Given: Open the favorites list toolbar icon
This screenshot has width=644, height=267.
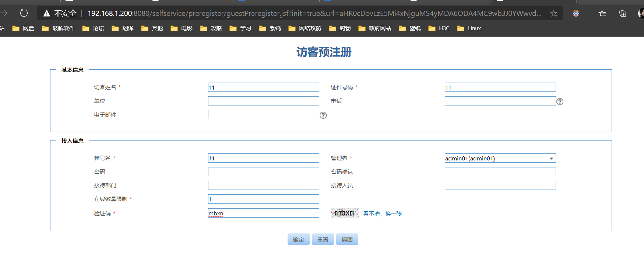Looking at the screenshot, I should coord(602,14).
